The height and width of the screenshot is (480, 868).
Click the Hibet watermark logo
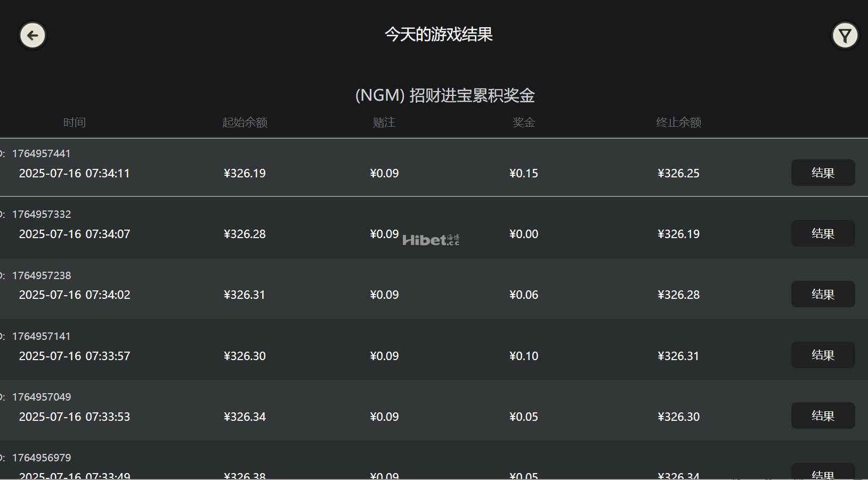[431, 240]
